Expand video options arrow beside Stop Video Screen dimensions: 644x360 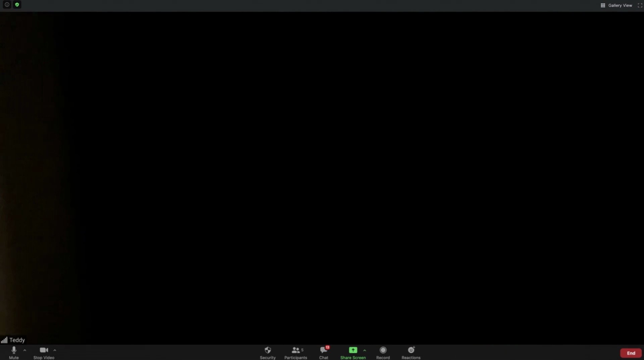pos(55,350)
